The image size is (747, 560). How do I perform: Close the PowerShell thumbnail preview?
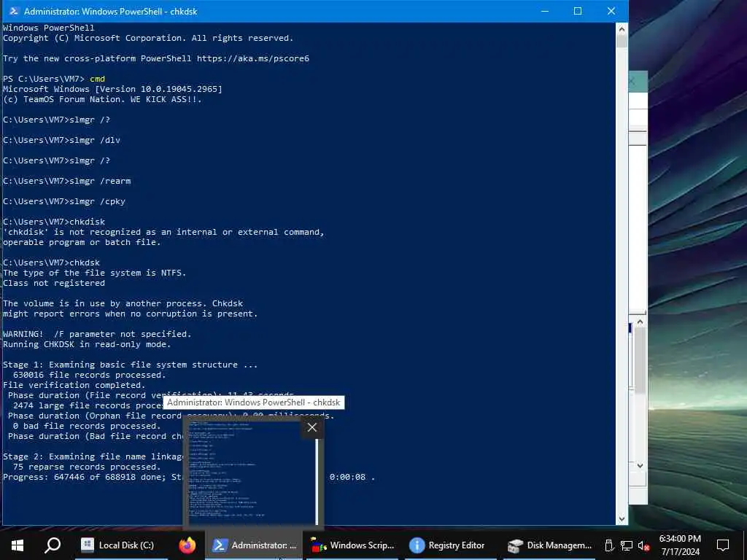click(312, 427)
